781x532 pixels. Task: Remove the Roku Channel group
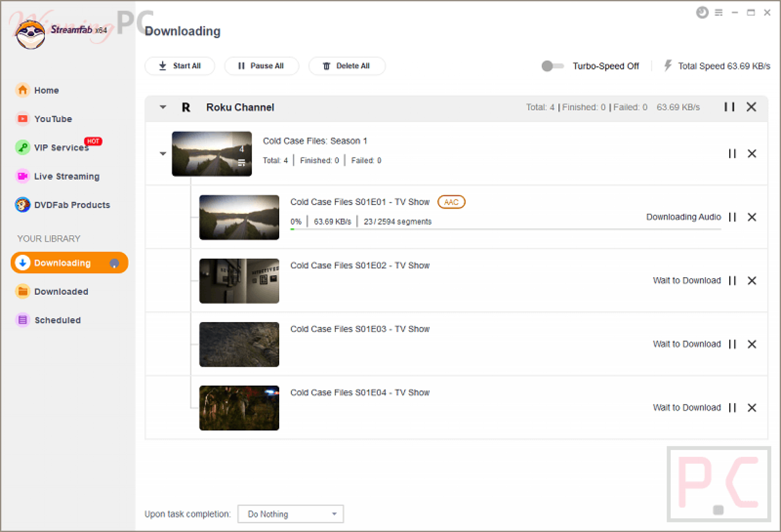point(751,107)
